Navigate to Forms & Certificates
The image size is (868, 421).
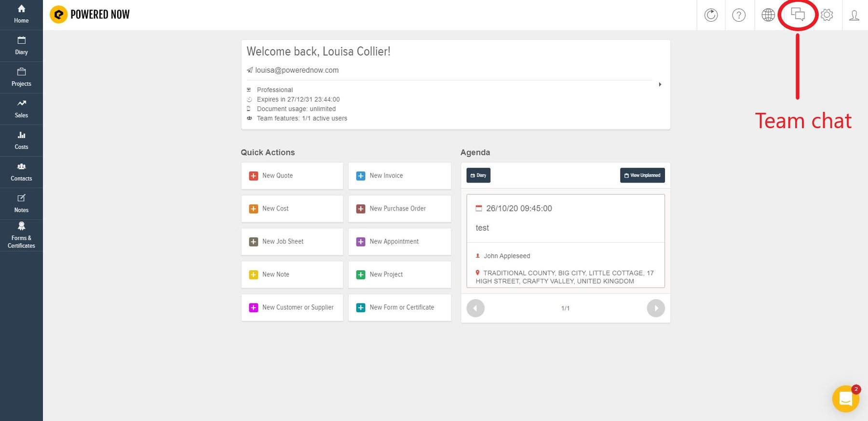[21, 235]
